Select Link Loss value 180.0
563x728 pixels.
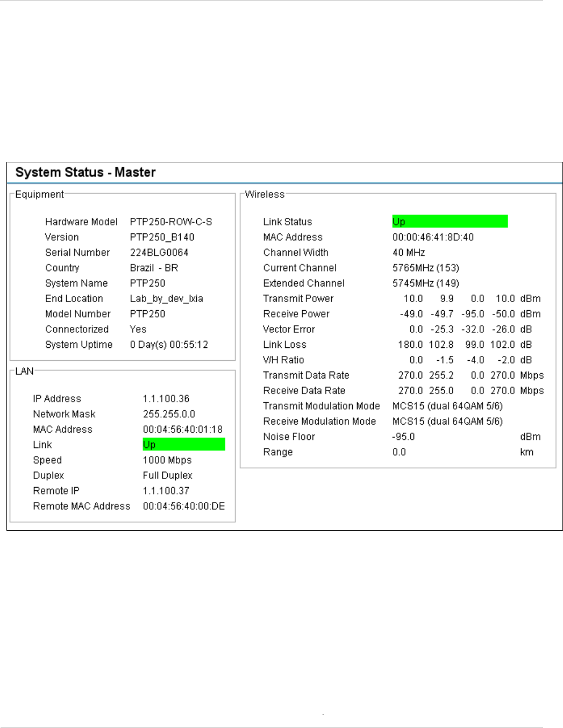coord(410,345)
